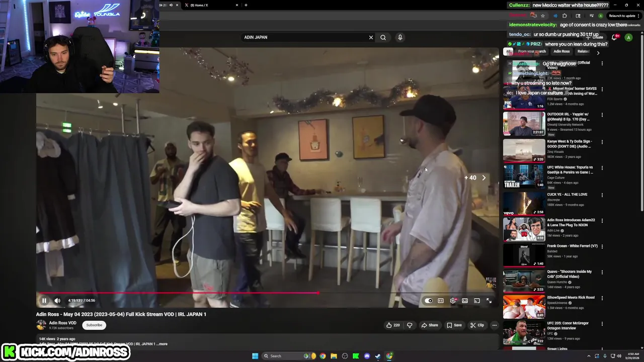Share the video
Image resolution: width=644 pixels, height=362 pixels.
[x=430, y=325]
